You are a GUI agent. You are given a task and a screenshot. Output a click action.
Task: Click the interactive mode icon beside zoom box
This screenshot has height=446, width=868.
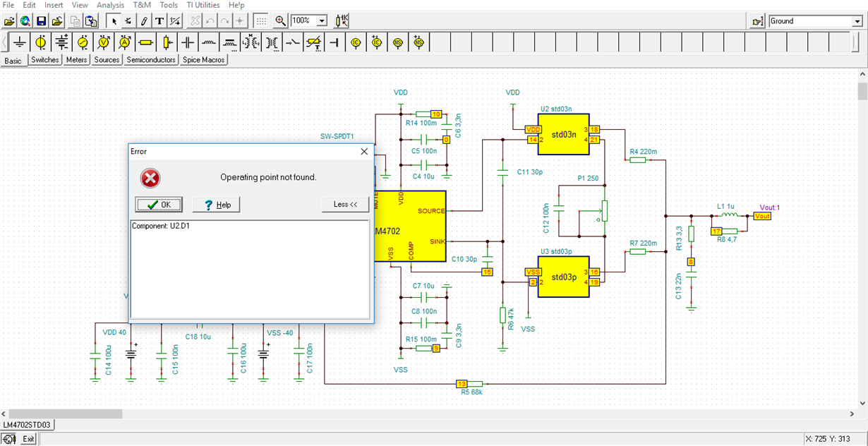tap(342, 21)
